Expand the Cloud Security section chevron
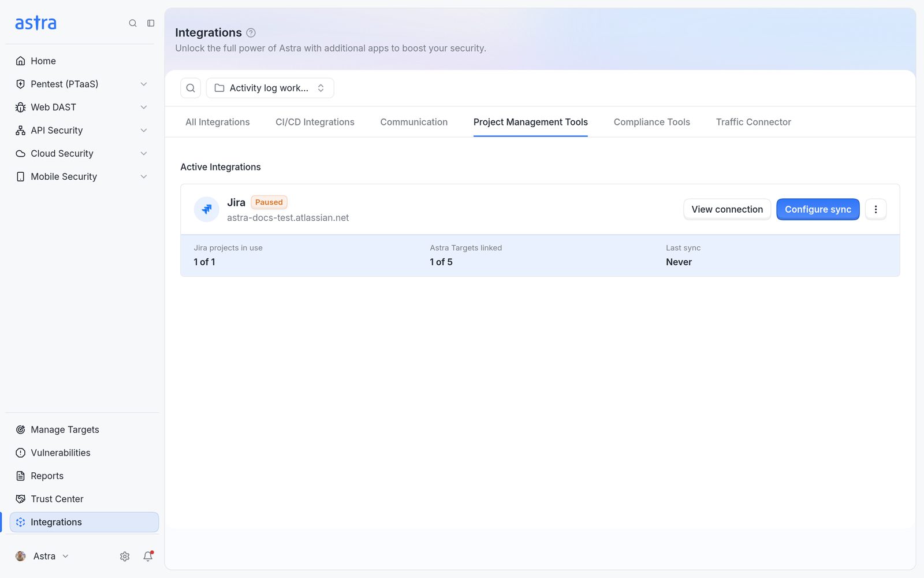Image resolution: width=924 pixels, height=578 pixels. click(144, 153)
